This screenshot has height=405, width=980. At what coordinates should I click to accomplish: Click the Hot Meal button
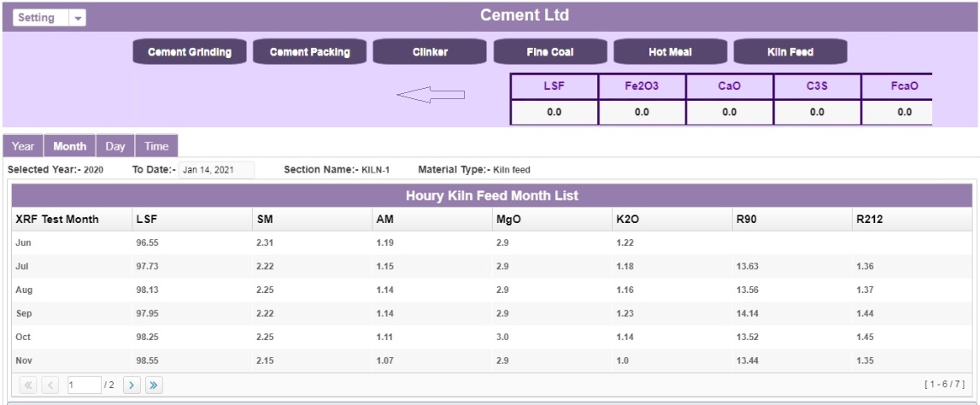670,52
